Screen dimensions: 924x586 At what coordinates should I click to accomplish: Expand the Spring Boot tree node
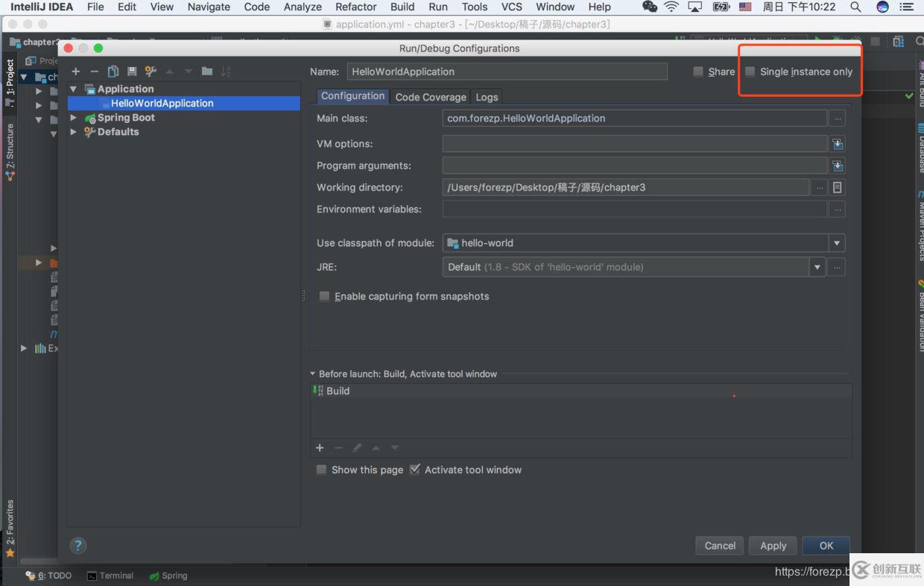pos(74,118)
